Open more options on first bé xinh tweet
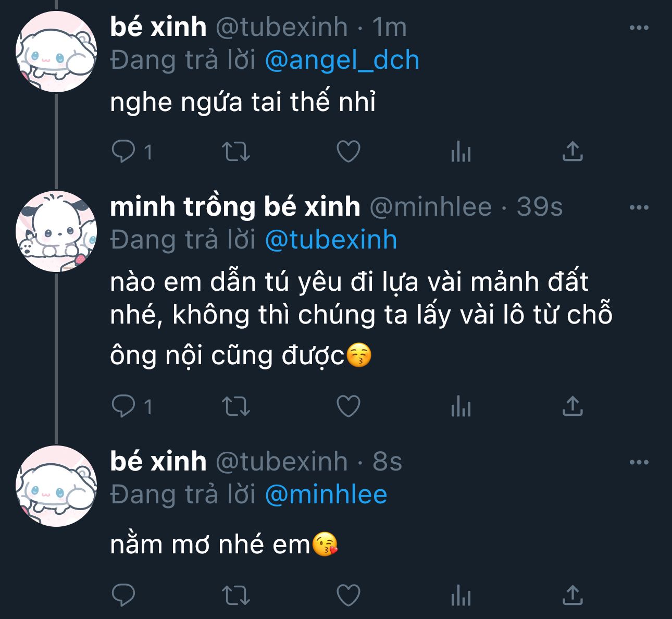The height and width of the screenshot is (619, 672). pos(639,28)
